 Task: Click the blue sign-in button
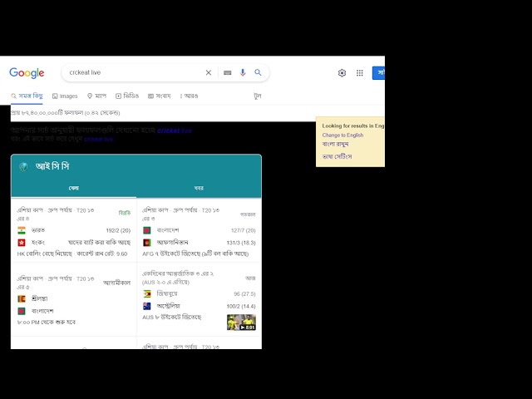378,73
